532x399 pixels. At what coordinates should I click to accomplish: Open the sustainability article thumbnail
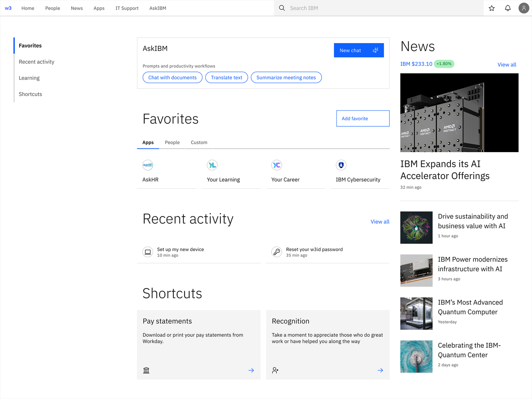tap(416, 228)
